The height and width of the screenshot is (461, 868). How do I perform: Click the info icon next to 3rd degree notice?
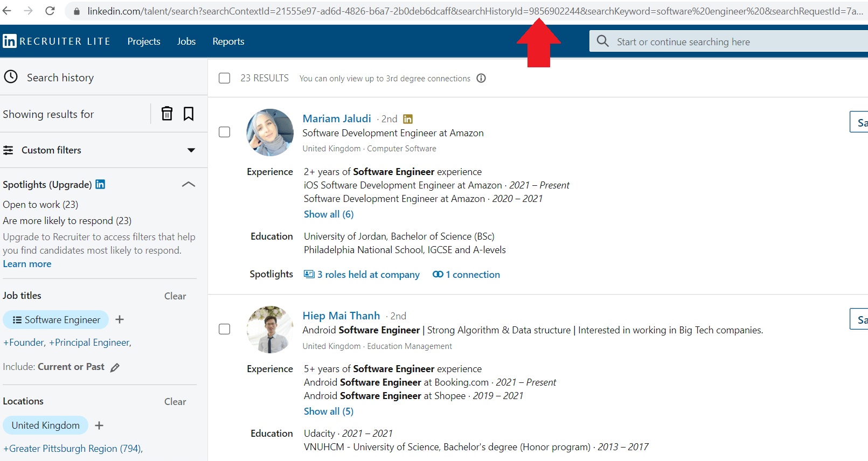[481, 78]
